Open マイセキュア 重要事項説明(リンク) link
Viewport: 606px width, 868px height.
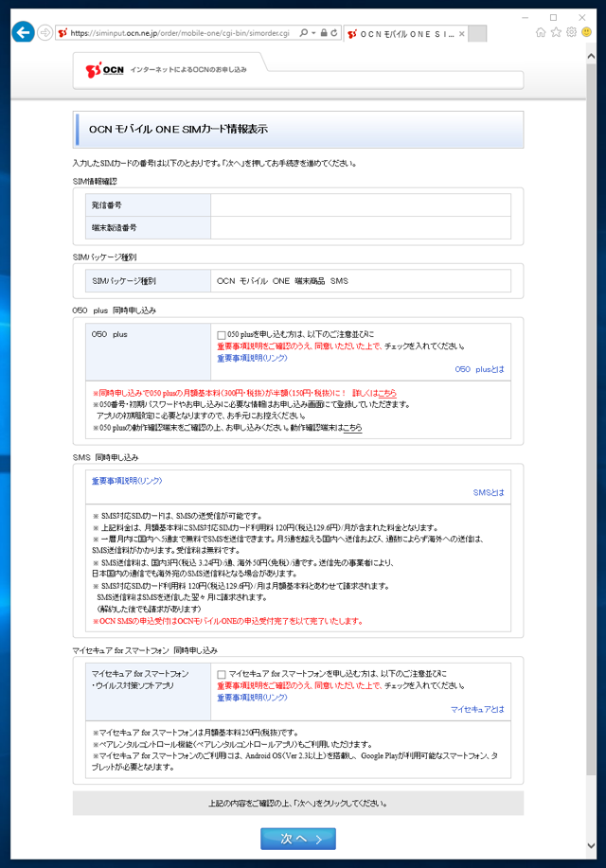(252, 698)
